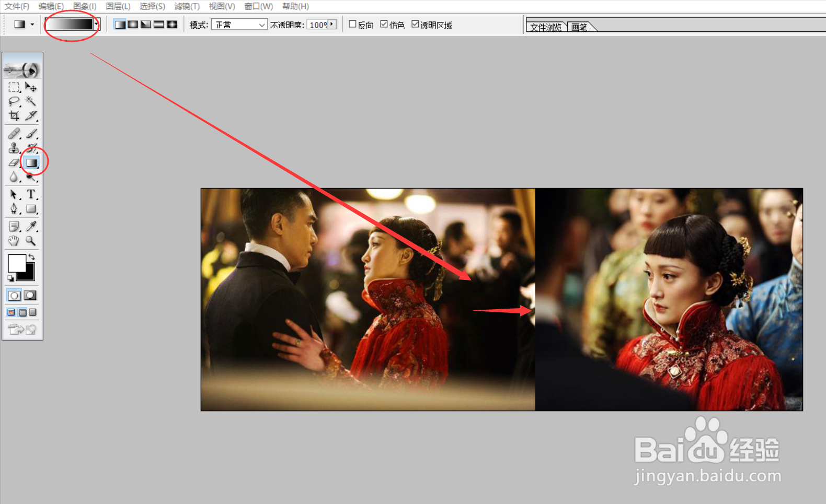Click the black background color swatch
This screenshot has width=826, height=504.
29,275
